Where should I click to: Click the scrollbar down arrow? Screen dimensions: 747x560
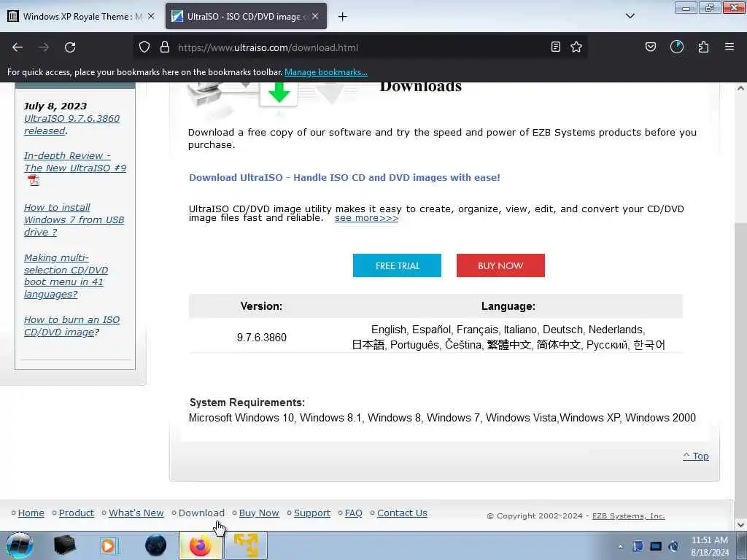point(740,524)
